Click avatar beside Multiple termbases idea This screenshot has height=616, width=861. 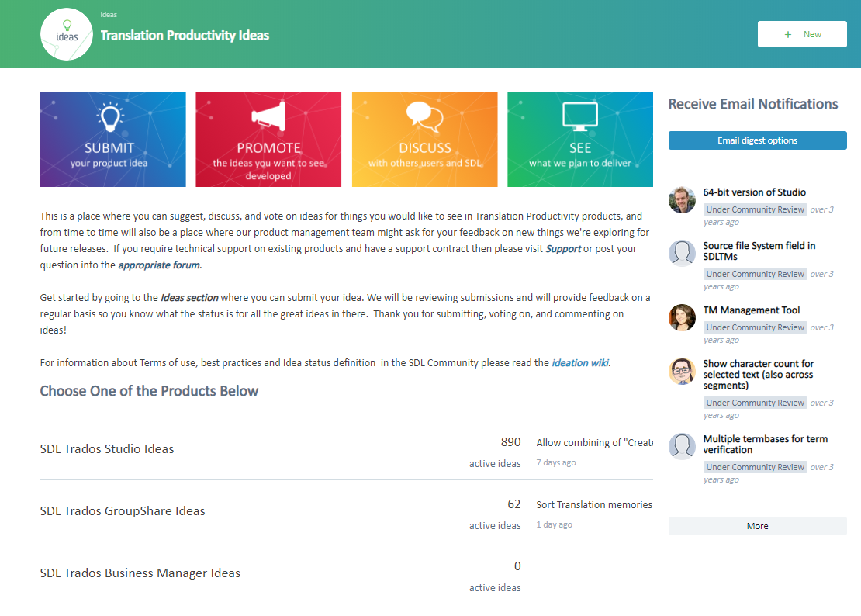682,446
